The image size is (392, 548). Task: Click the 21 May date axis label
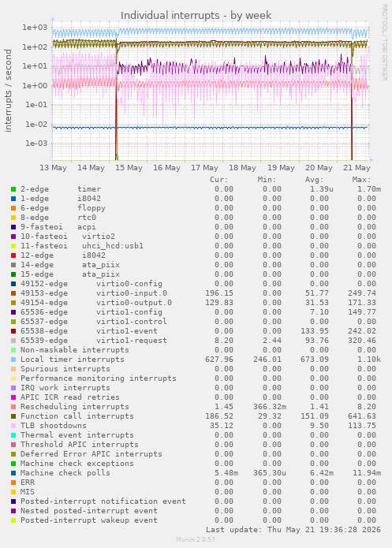coord(357,168)
